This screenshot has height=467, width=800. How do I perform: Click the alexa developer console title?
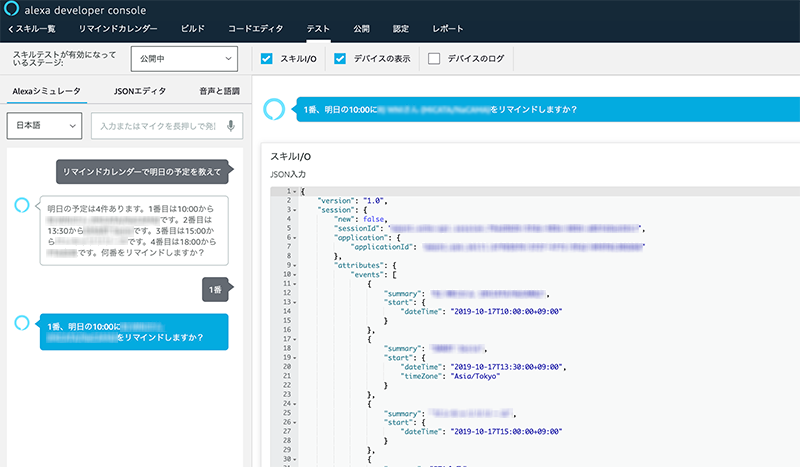tap(85, 10)
